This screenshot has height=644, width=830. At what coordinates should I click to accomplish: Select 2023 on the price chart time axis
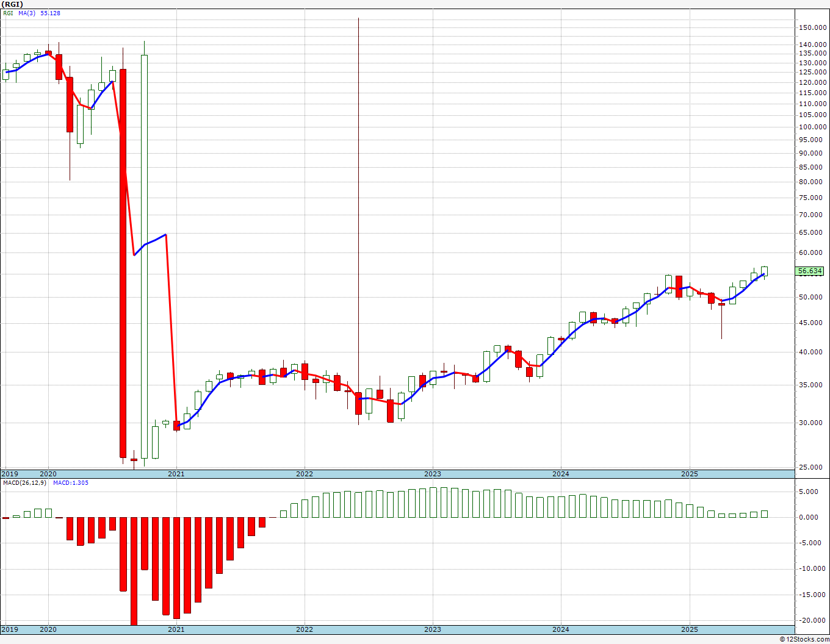tap(432, 474)
